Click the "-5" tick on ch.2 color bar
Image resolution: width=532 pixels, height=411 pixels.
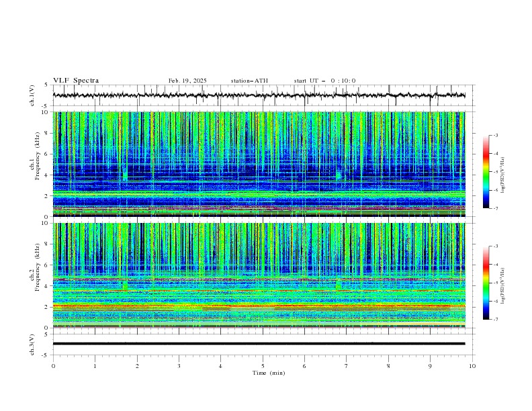[495, 283]
